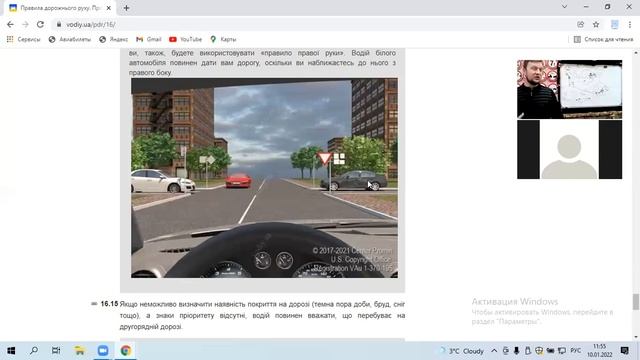Screen dimensions: 640x360
Task: Open Список для чтения reading list
Action: point(603,39)
